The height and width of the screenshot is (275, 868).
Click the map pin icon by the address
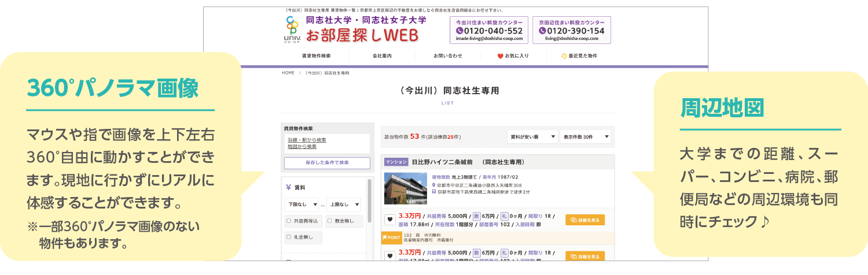point(434,185)
